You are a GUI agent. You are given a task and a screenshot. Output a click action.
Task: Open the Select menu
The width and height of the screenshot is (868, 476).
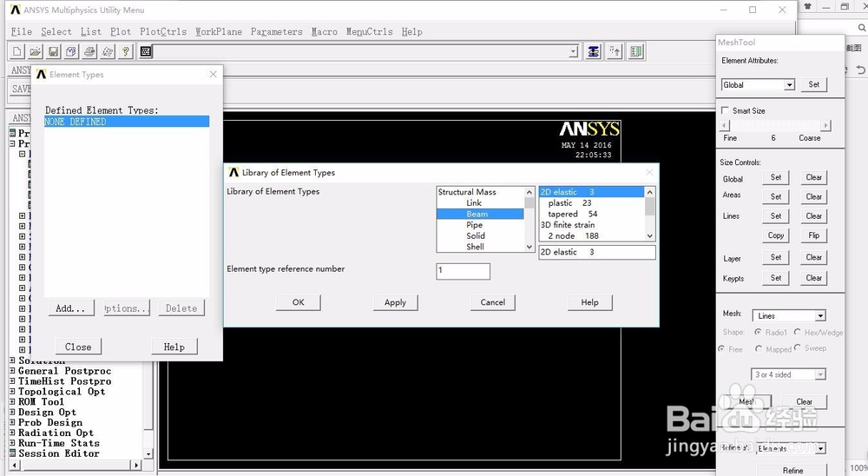[x=56, y=31]
